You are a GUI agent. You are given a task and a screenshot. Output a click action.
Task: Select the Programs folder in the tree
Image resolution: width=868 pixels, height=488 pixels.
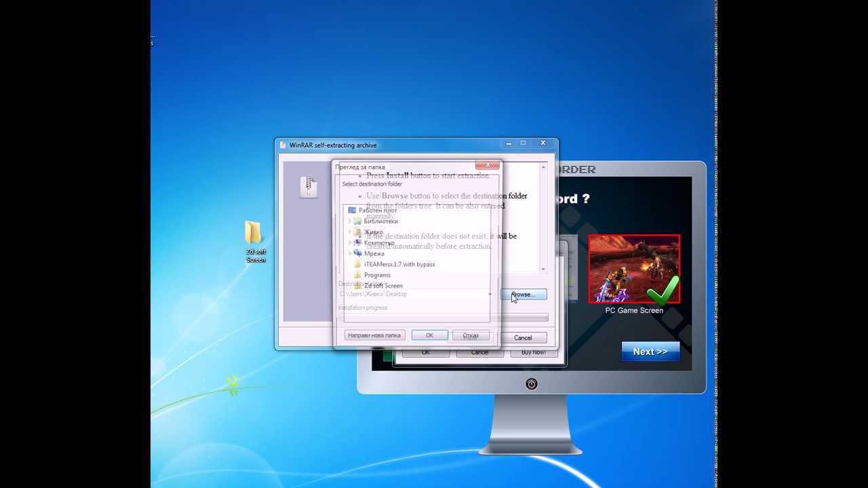[372, 275]
